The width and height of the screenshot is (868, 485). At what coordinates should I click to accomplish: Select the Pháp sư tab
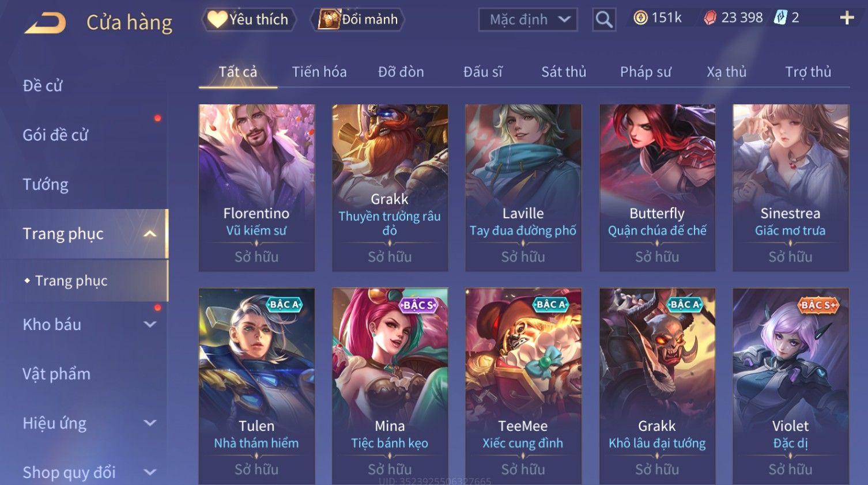click(x=646, y=72)
